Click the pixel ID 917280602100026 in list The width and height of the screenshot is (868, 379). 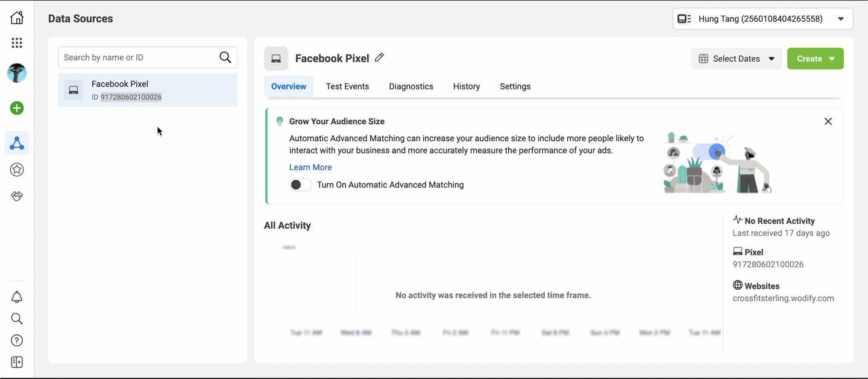click(x=131, y=97)
